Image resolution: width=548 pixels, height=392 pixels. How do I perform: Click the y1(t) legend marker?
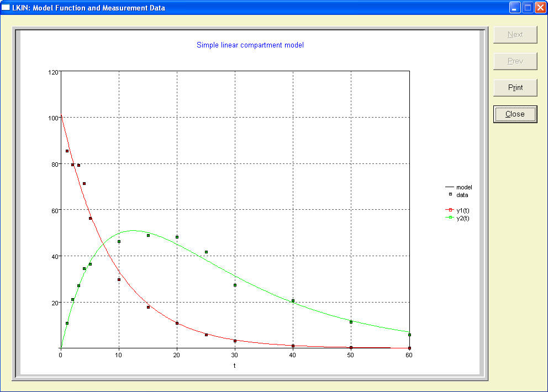(x=450, y=210)
